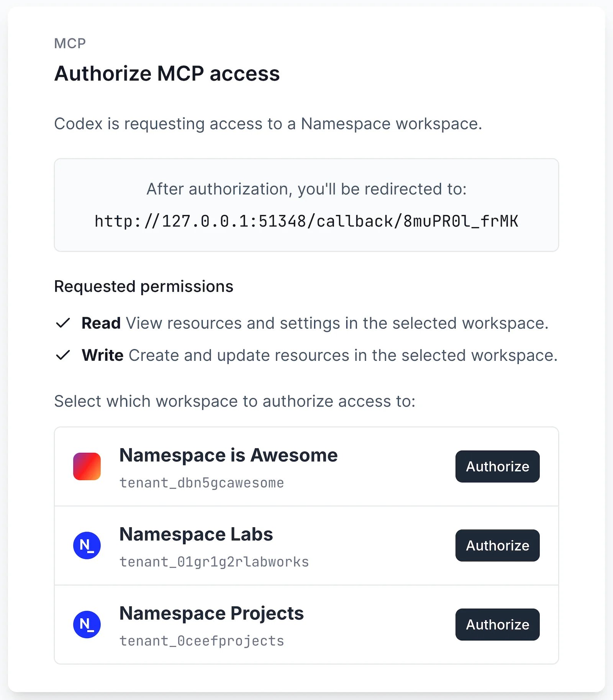Authorize the Namespace is Awesome workspace

click(x=497, y=466)
